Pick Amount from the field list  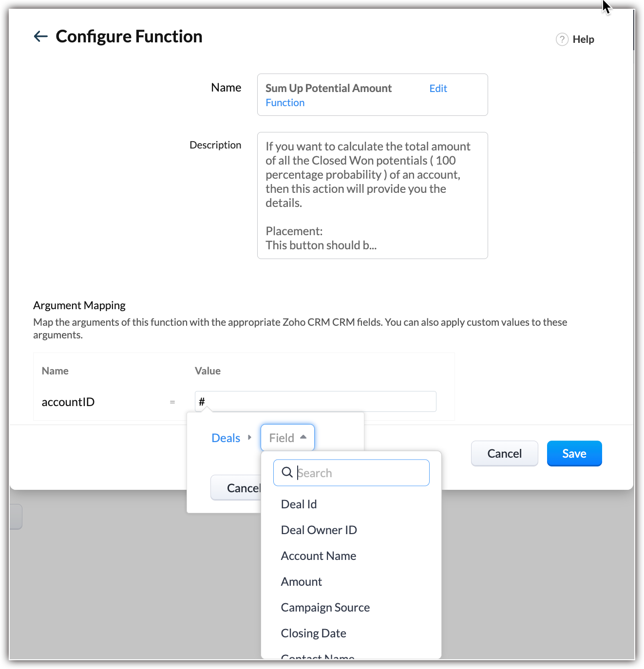302,582
